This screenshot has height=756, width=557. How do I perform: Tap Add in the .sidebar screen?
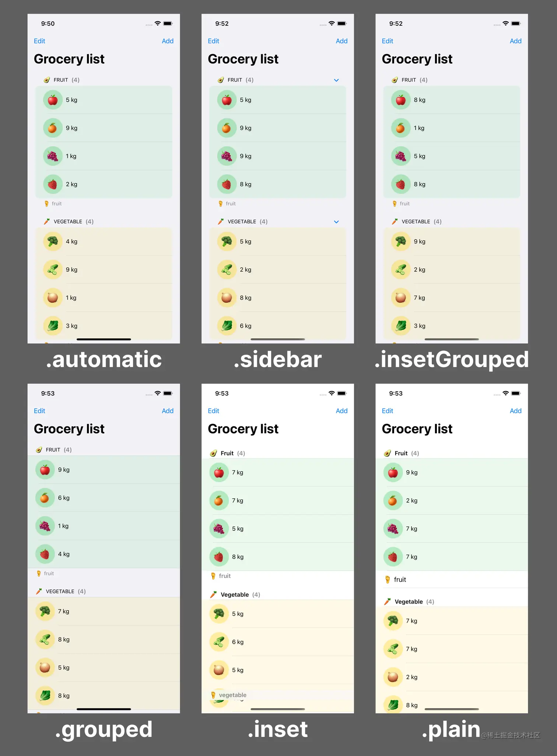coord(341,41)
